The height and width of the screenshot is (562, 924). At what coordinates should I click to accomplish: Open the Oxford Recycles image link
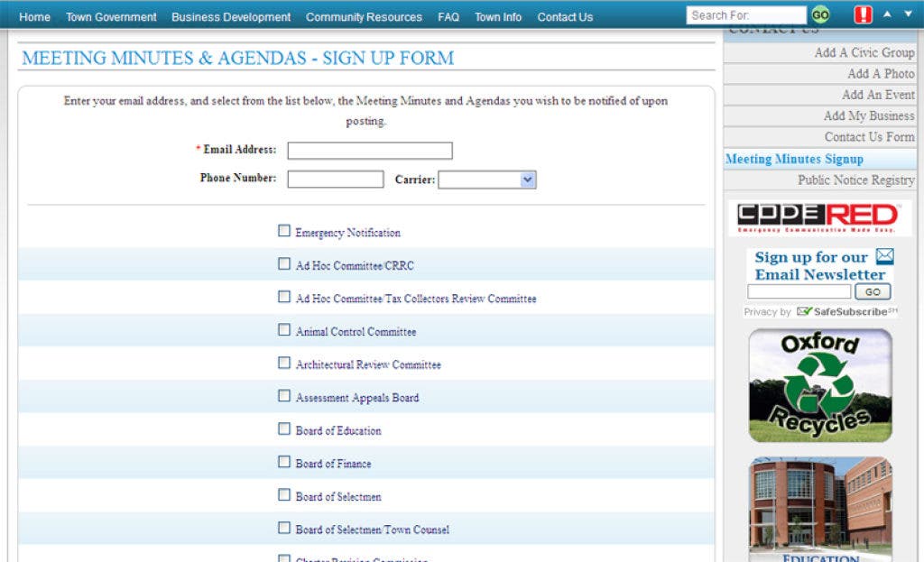820,385
